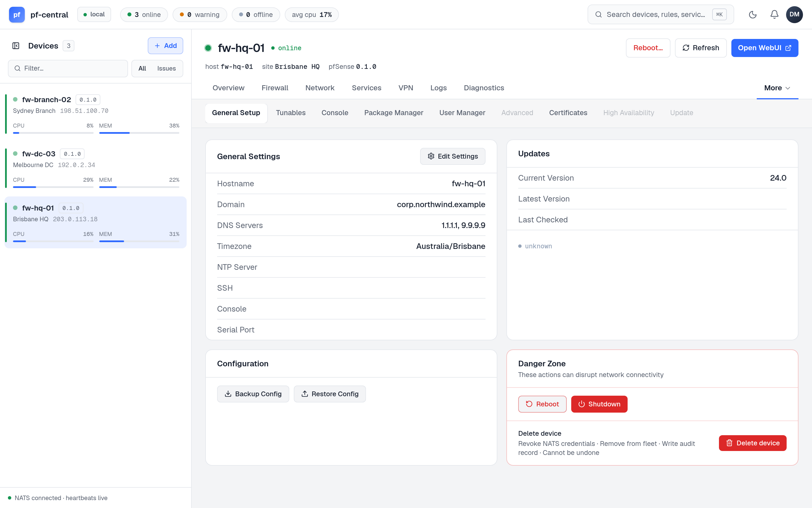Click the gear icon in Edit Settings

coord(431,156)
